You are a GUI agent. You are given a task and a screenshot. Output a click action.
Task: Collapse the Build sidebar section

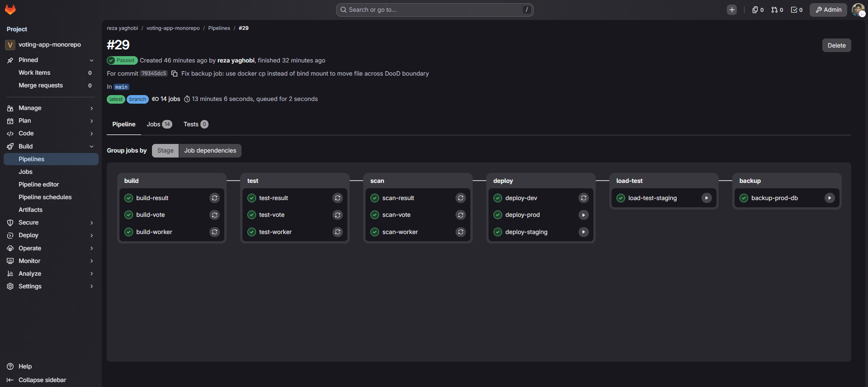(51, 146)
